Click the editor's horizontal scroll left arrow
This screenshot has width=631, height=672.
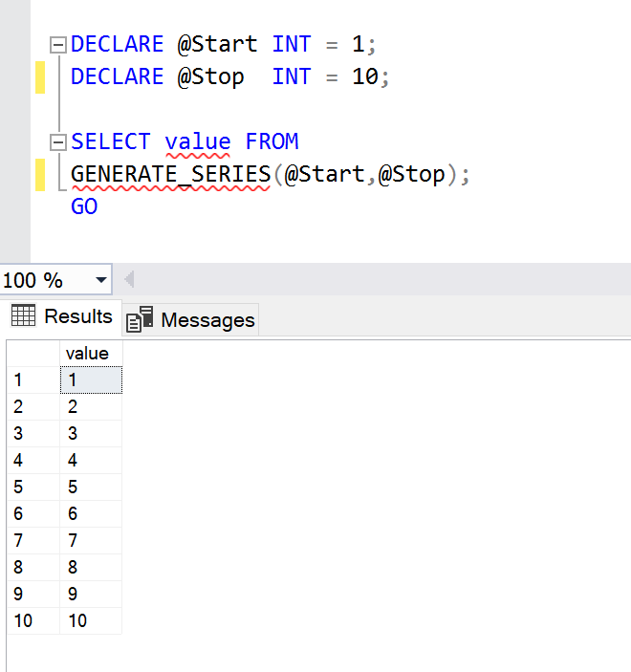click(x=129, y=280)
